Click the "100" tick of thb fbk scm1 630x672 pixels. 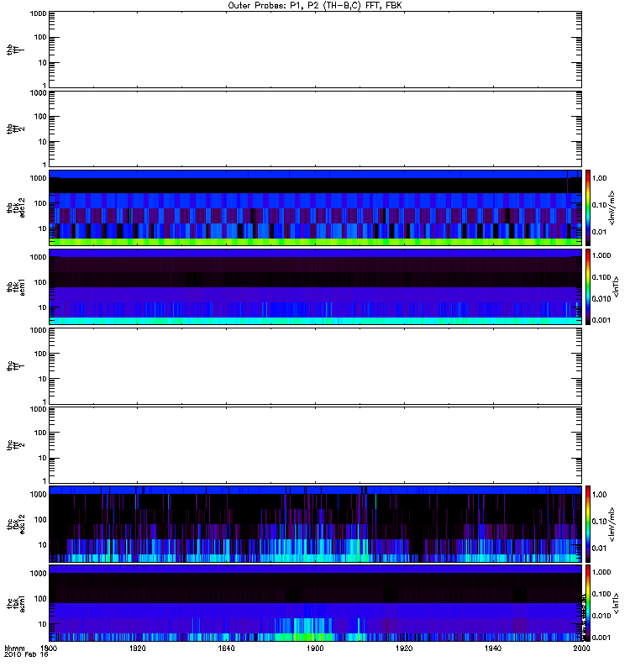[x=40, y=282]
